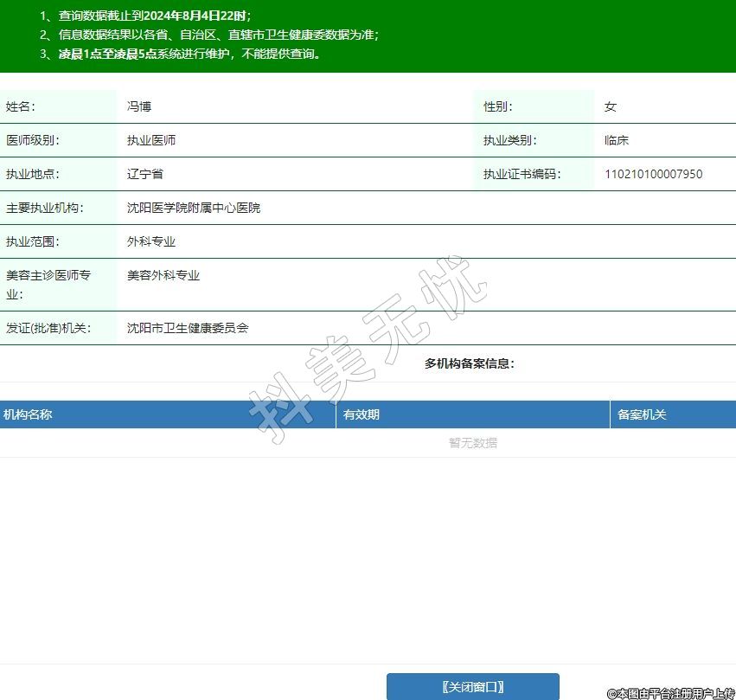The image size is (736, 700).
Task: Select the 有效期 column header
Action: point(362,414)
